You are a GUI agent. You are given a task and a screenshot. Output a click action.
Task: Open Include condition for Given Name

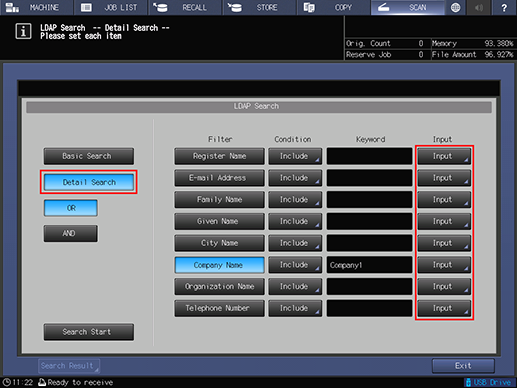pyautogui.click(x=295, y=221)
